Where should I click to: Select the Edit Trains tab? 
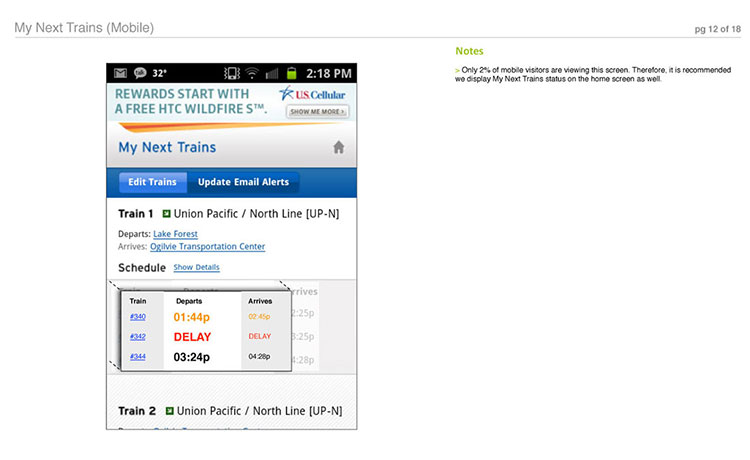pyautogui.click(x=153, y=182)
